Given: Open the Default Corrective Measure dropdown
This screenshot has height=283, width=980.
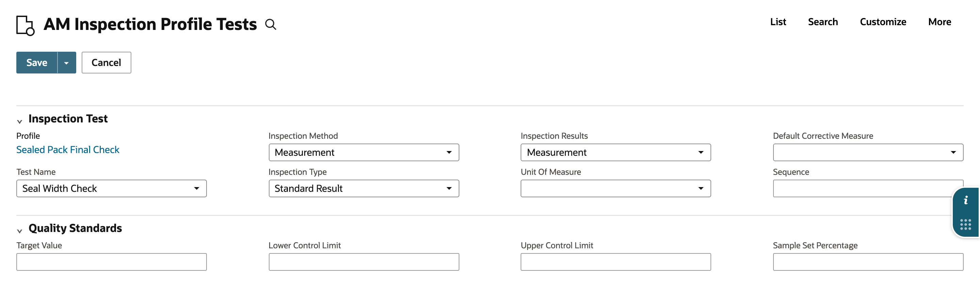Looking at the screenshot, I should pyautogui.click(x=868, y=152).
